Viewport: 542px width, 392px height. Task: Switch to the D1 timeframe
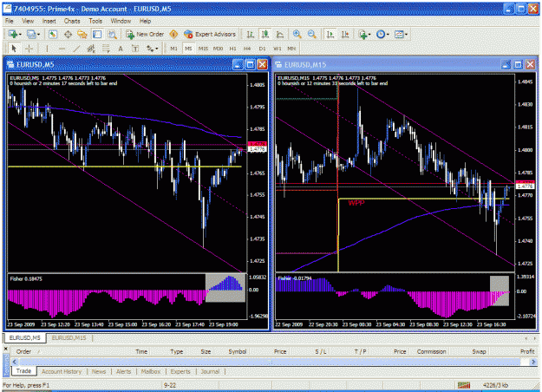click(x=263, y=49)
